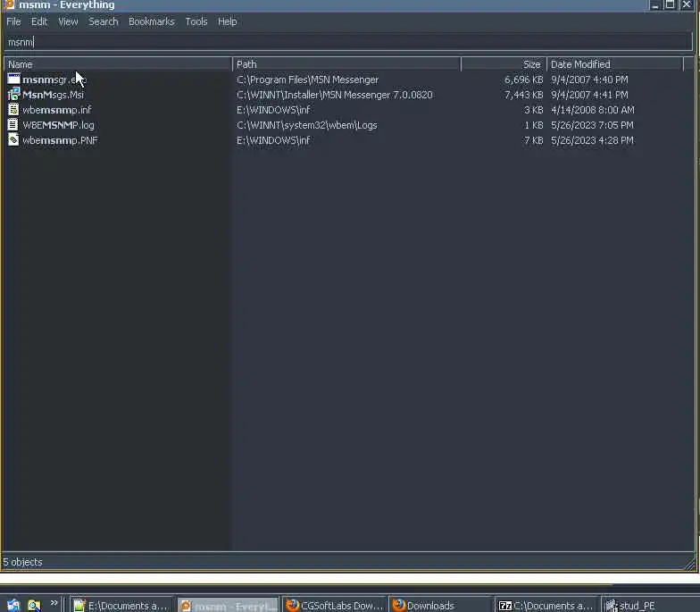The width and height of the screenshot is (700, 612).
Task: Click the Everything app icon in title bar
Action: [9, 5]
